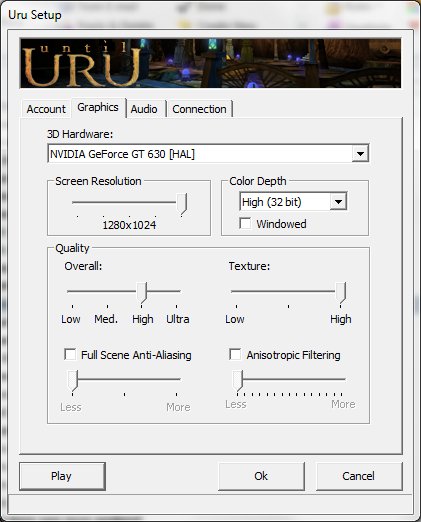Click the Anti-Aliasing level slider handle
The height and width of the screenshot is (522, 421).
(73, 380)
